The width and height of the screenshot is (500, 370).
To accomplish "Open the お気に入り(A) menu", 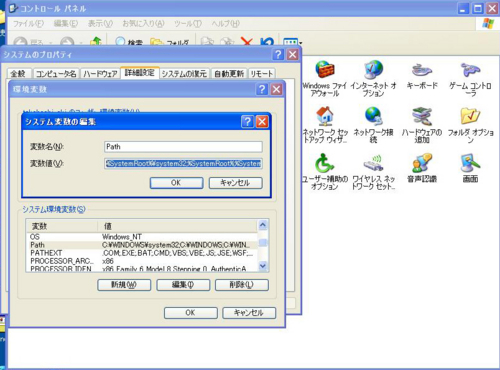I will (143, 23).
